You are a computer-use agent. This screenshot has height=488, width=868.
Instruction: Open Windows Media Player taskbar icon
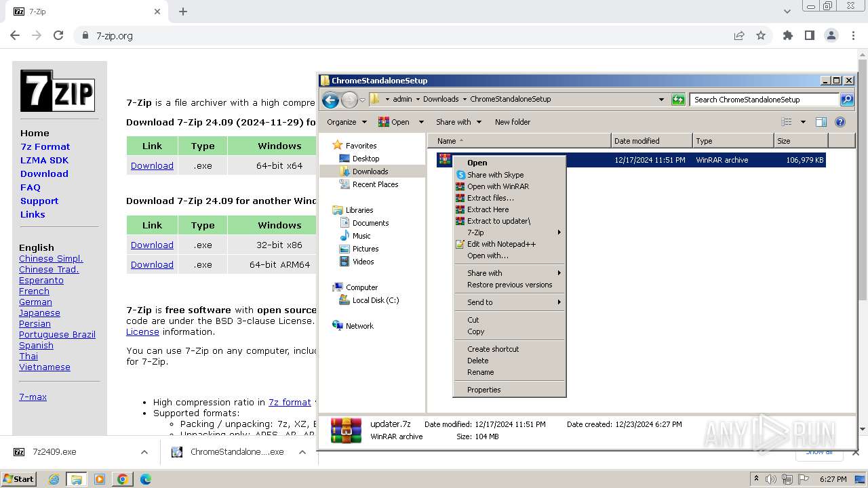100,479
